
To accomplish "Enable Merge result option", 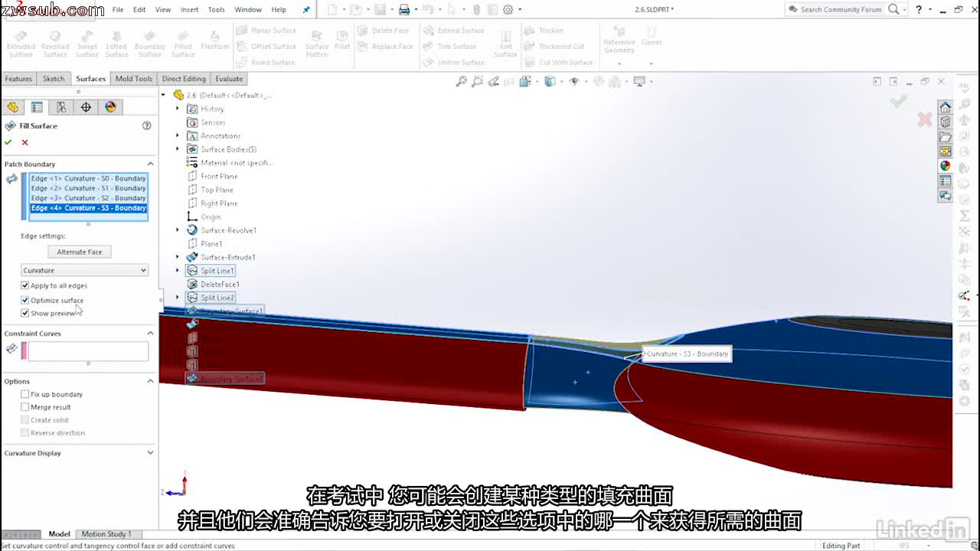I will 25,406.
